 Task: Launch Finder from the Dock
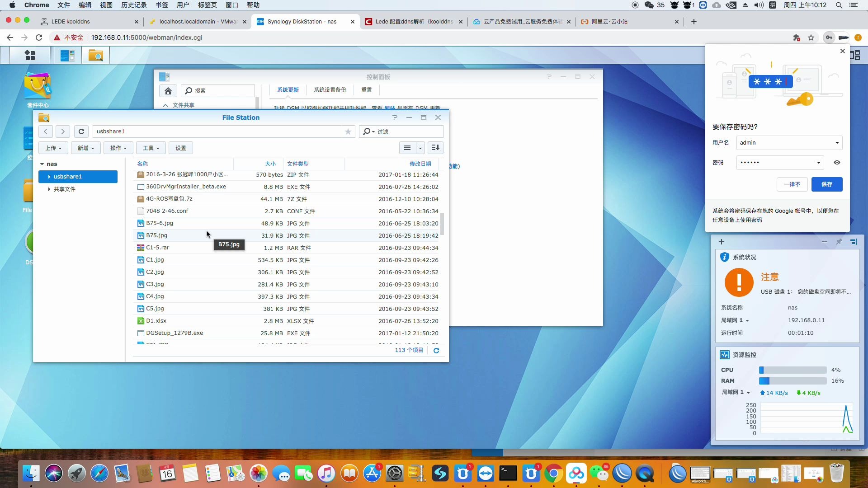31,474
